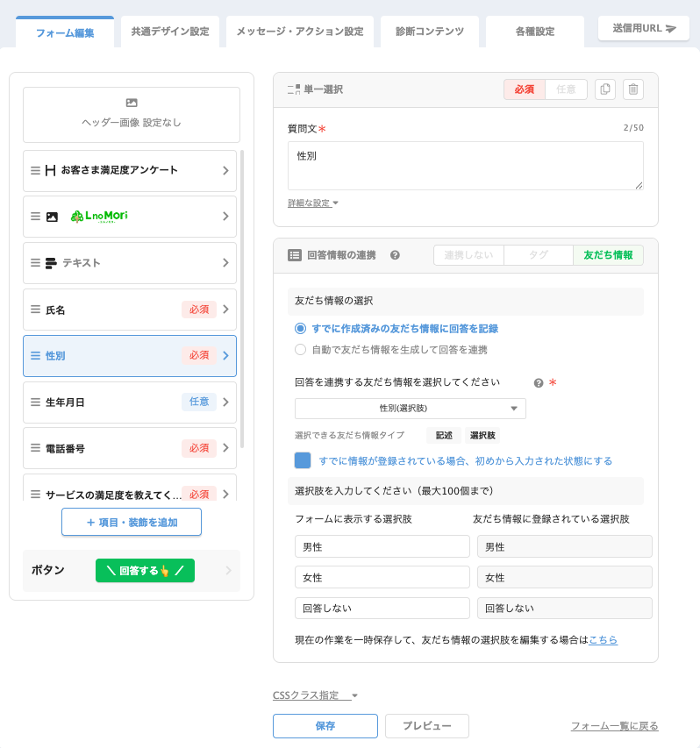Viewport: 700px width, 748px height.
Task: Toggle the prefill registered information checkbox
Action: point(303,460)
